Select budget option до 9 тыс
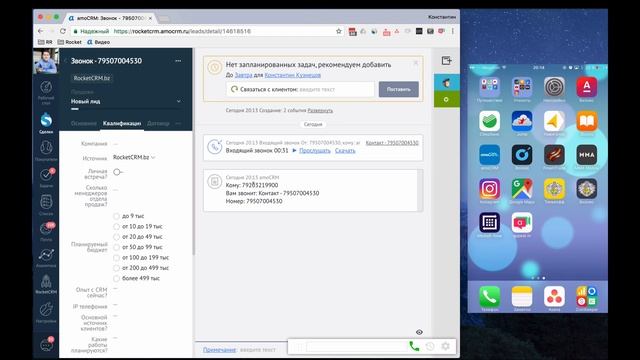This screenshot has width=640, height=360. 116,216
